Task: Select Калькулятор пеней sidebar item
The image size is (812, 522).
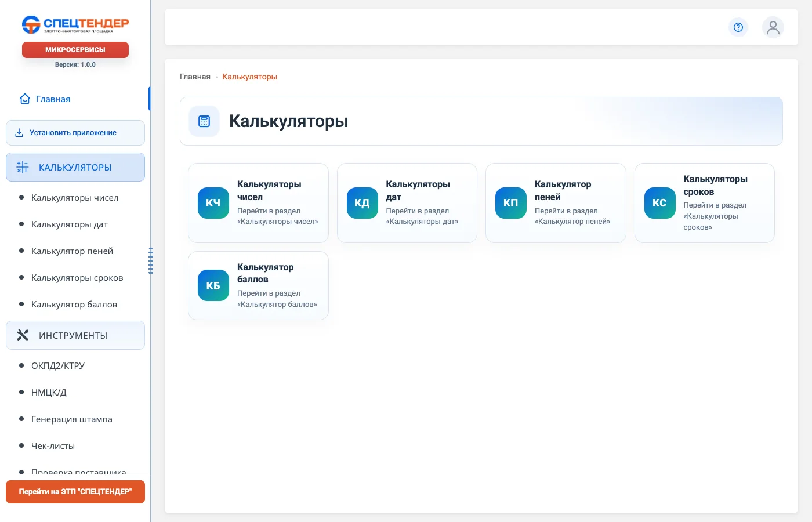Action: 72,251
